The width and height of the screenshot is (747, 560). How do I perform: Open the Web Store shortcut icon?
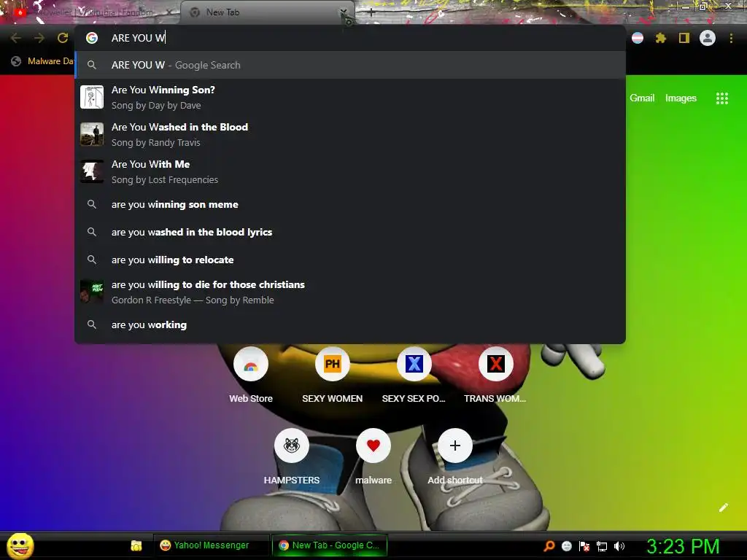coord(251,365)
